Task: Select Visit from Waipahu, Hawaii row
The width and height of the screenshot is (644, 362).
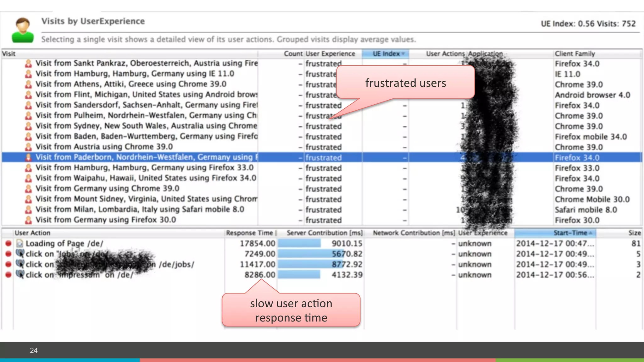Action: coord(321,178)
